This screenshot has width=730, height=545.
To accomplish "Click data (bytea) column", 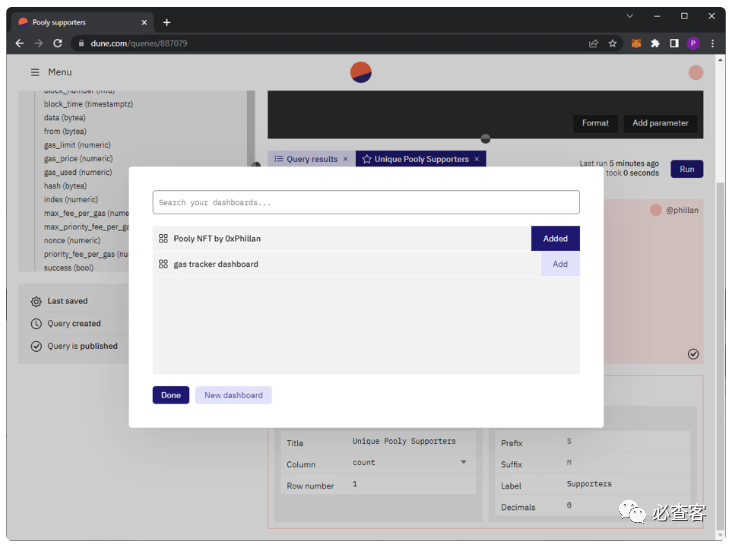I will [x=65, y=118].
